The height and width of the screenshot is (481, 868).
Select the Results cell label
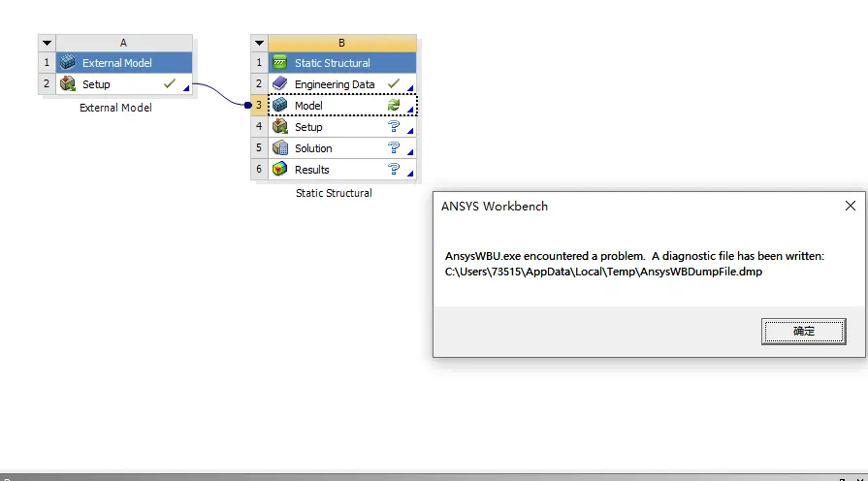[311, 170]
